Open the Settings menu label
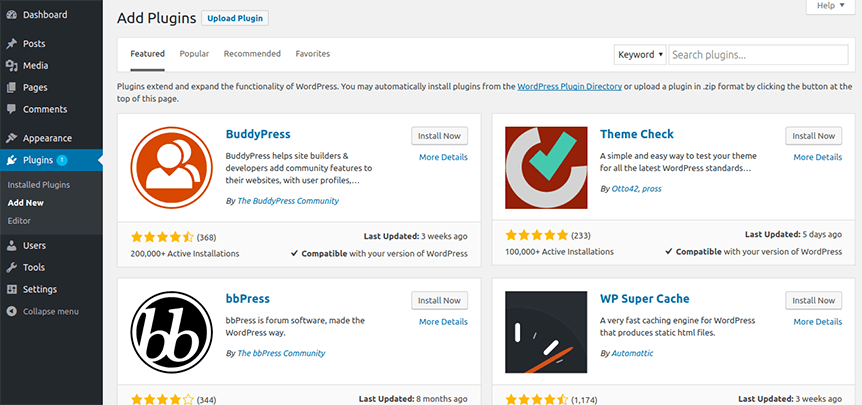Image resolution: width=862 pixels, height=405 pixels. point(40,290)
